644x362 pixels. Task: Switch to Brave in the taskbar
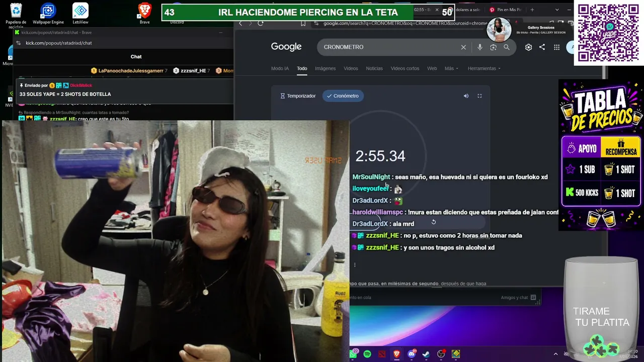(x=396, y=354)
